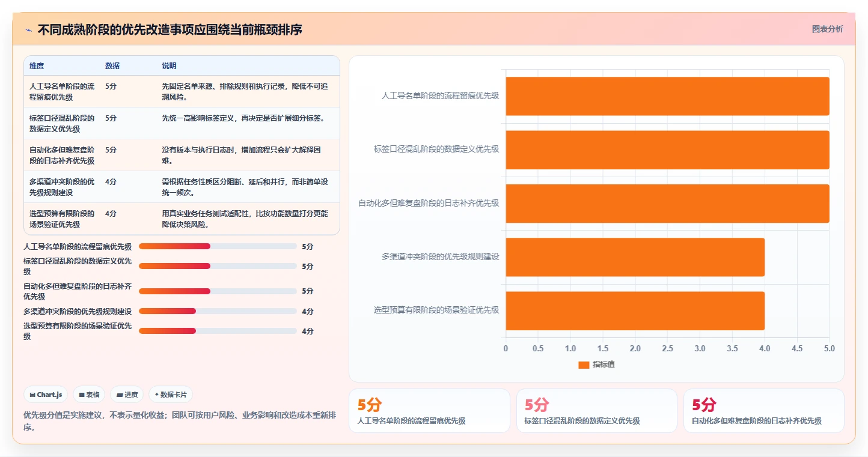Click the description starting 先固定名单来源
Image resolution: width=868 pixels, height=457 pixels.
tap(245, 91)
